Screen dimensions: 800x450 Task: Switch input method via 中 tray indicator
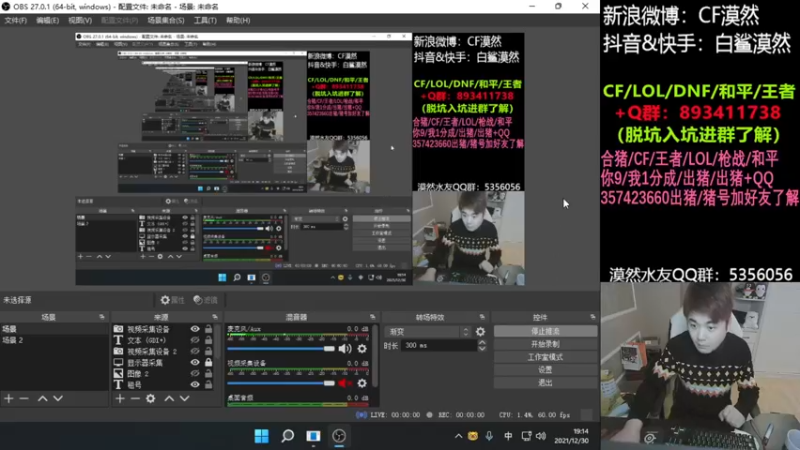tap(508, 436)
